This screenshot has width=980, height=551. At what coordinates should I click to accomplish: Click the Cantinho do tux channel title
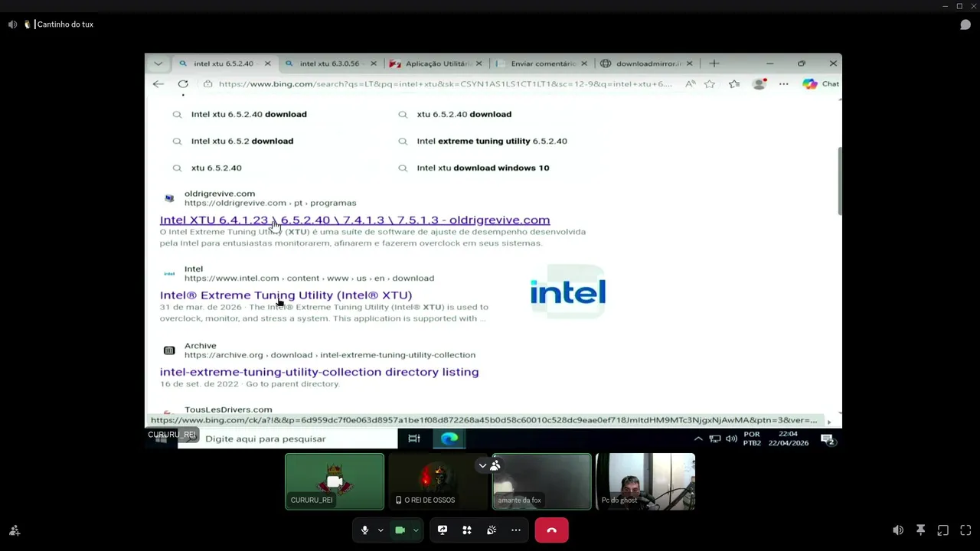click(x=65, y=24)
